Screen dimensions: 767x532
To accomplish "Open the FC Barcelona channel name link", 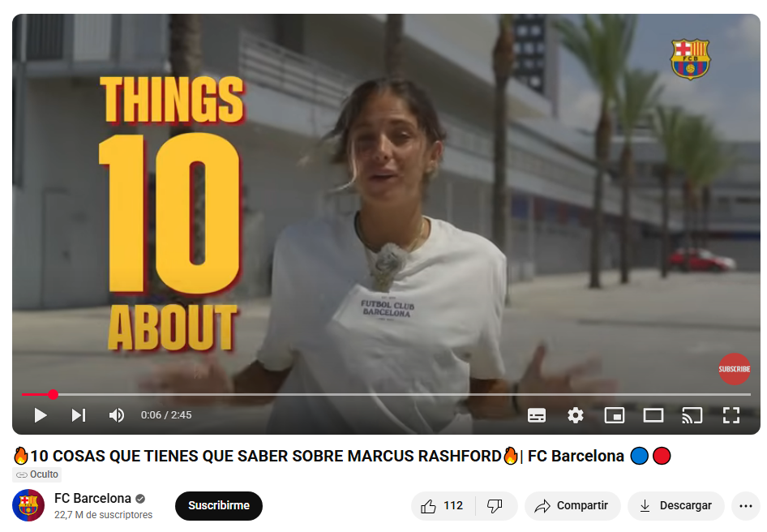I will [92, 498].
